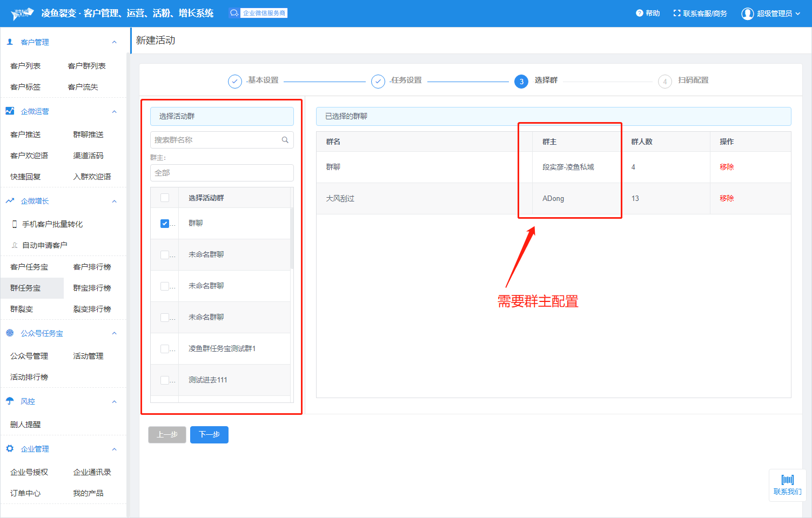Collapse the 企微运营 sidebar section
This screenshot has height=518, width=812.
114,111
